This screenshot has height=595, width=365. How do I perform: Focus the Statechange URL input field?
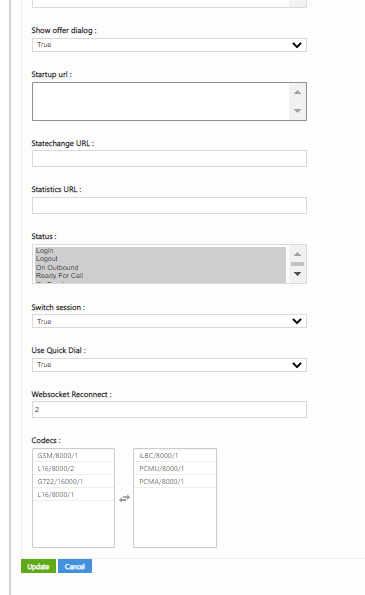point(169,159)
